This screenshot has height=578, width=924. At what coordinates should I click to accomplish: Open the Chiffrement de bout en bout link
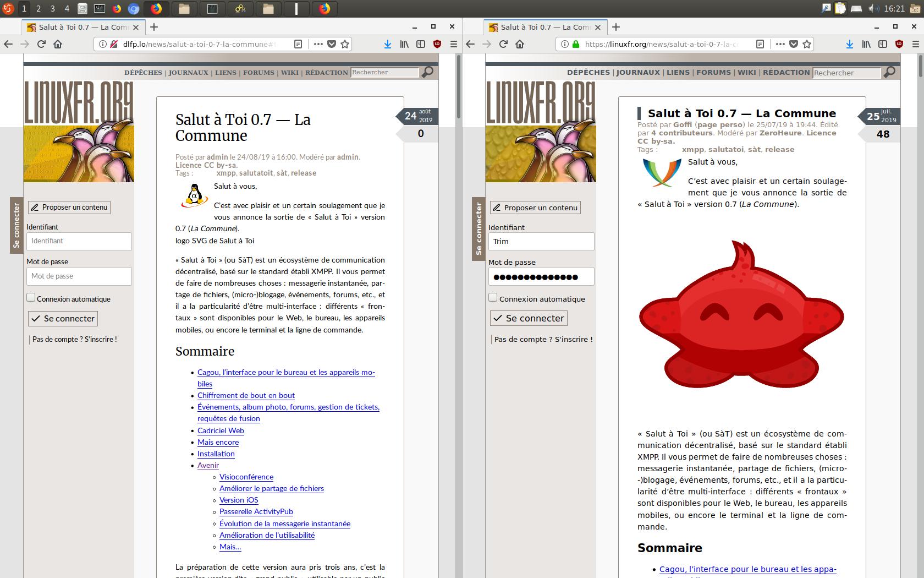(246, 395)
